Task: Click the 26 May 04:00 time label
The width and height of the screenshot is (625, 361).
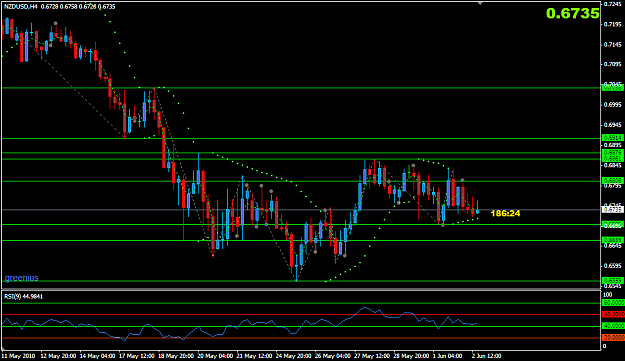Action: 333,356
